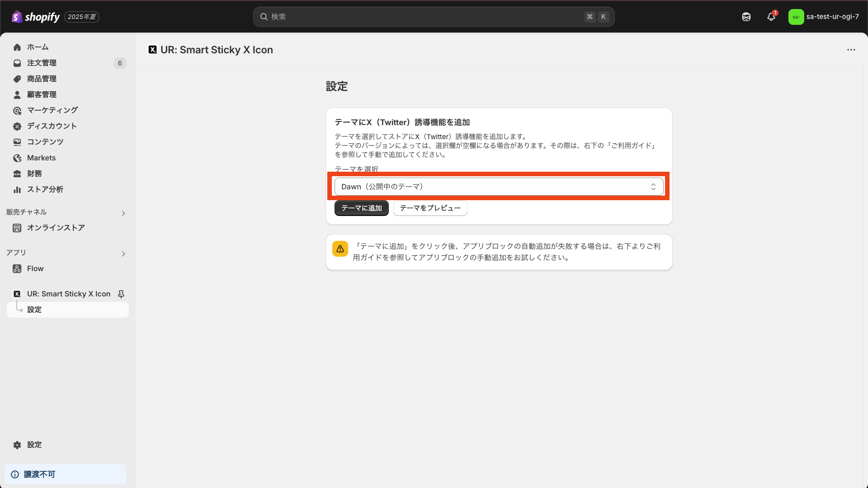Click the yellow warning icon in banner

[340, 249]
